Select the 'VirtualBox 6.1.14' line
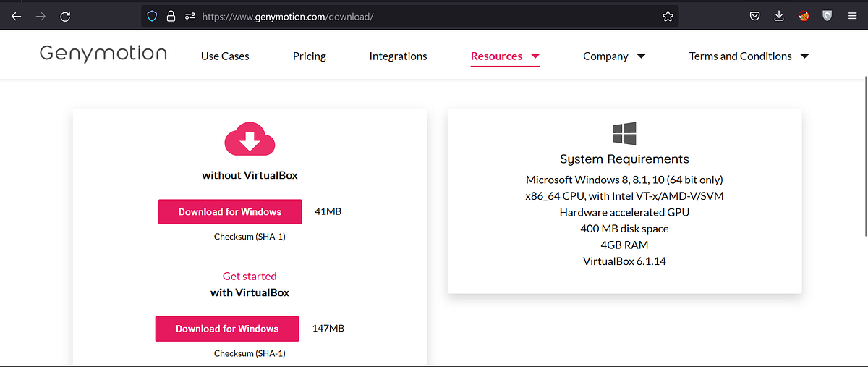The image size is (868, 367). tap(624, 261)
